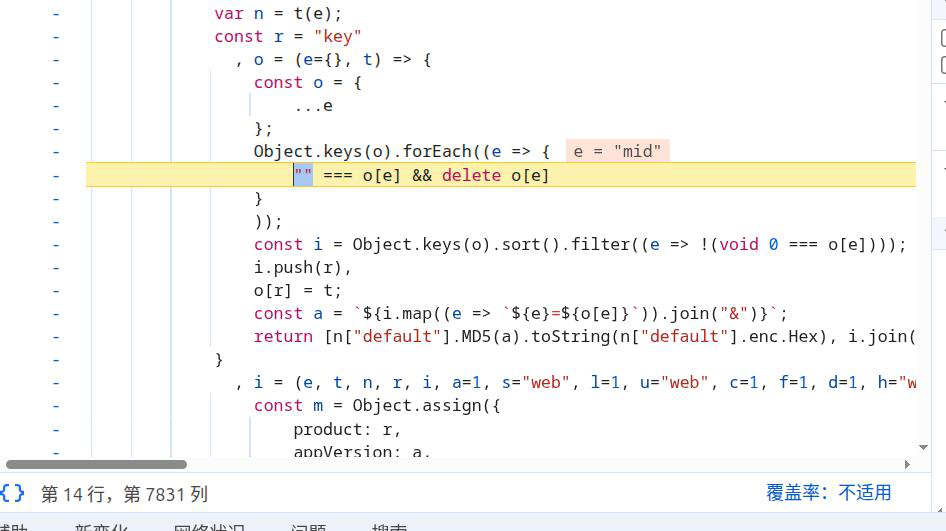Click the pretty-print curly braces icon

tap(13, 493)
